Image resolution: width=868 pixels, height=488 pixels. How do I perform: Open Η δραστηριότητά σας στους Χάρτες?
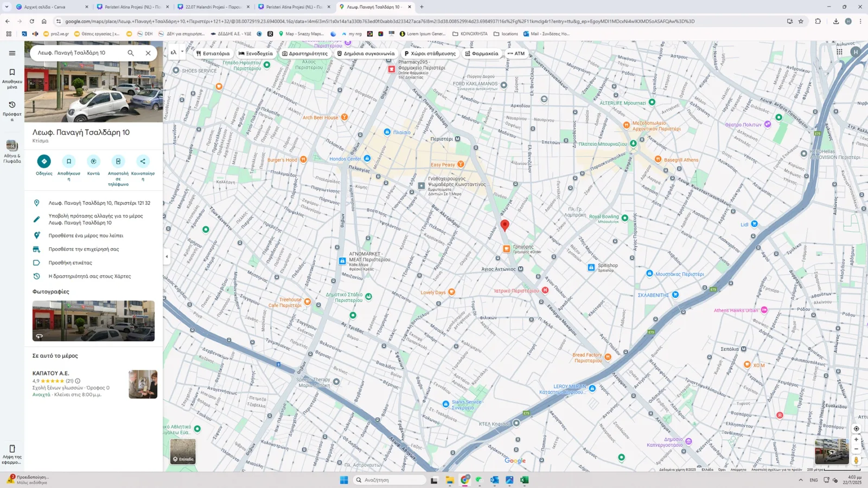pyautogui.click(x=93, y=276)
